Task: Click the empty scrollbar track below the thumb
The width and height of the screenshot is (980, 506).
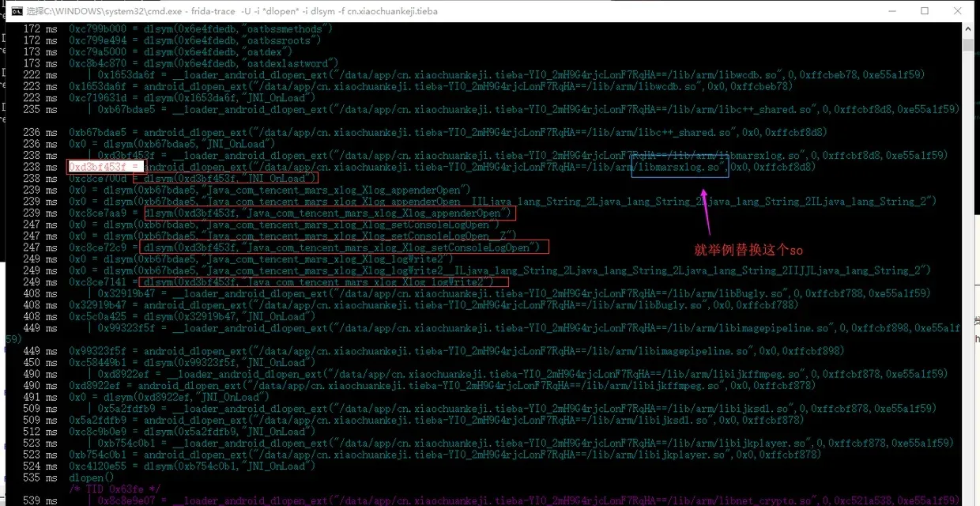Action: click(967, 269)
